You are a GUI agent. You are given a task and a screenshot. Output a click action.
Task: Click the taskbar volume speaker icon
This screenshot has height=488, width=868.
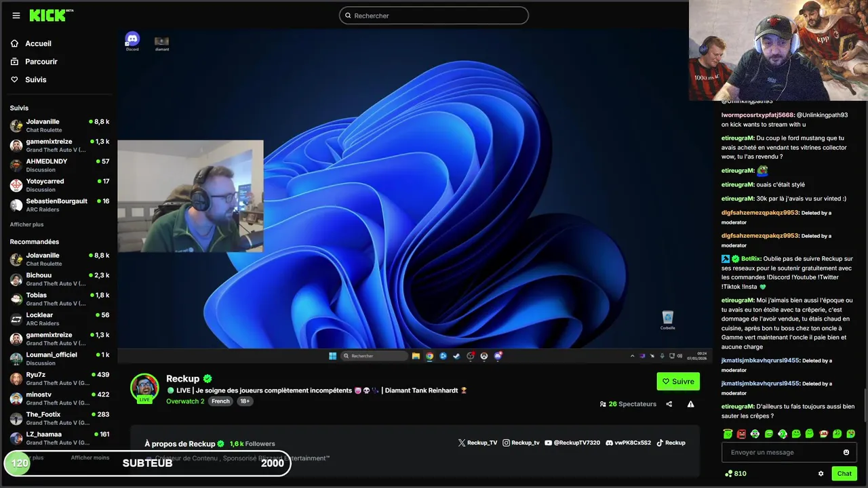coord(679,356)
